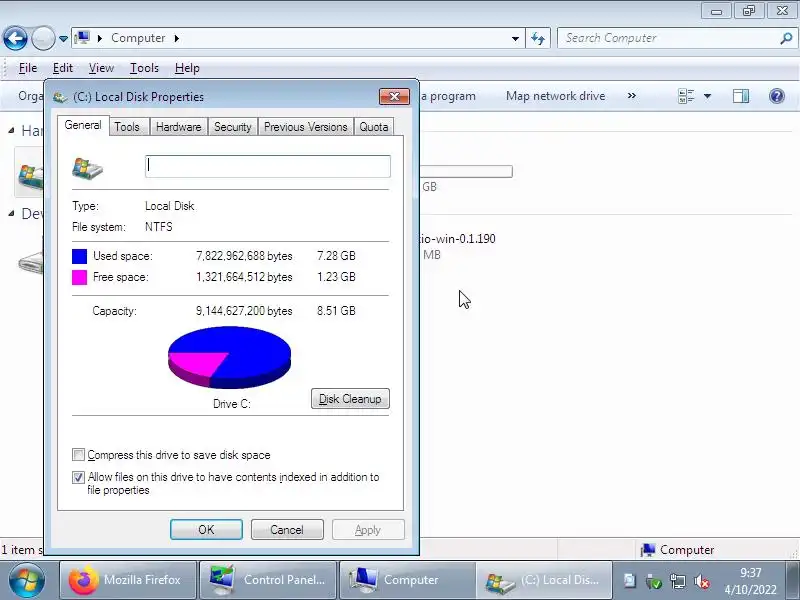Image resolution: width=800 pixels, height=600 pixels.
Task: Click the 7.28 GB used space value
Action: coord(336,256)
